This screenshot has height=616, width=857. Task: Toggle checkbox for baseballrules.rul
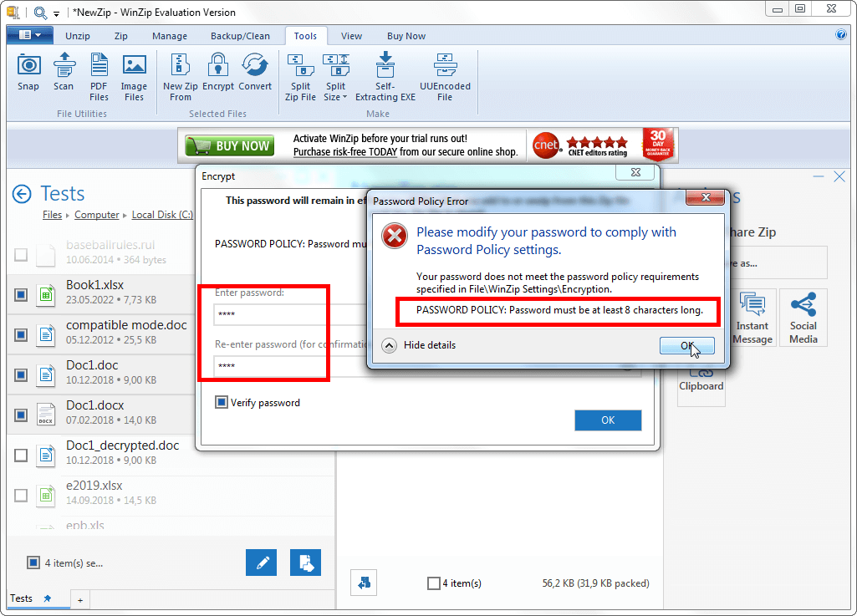pos(21,254)
